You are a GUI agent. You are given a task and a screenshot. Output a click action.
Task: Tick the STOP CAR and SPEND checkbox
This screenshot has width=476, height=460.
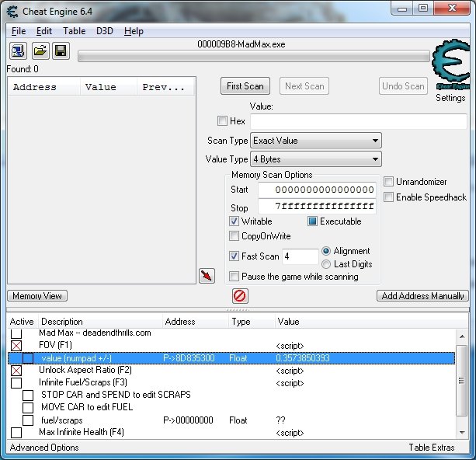point(28,396)
